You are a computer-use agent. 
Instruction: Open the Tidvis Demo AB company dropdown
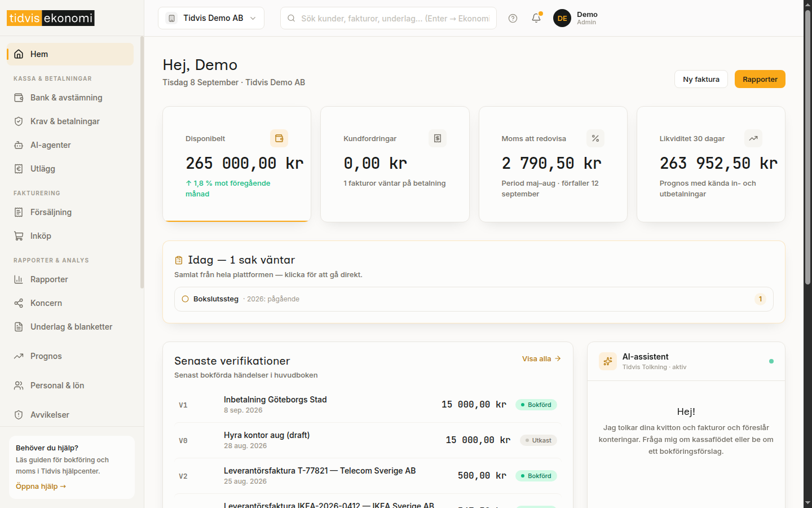[211, 18]
